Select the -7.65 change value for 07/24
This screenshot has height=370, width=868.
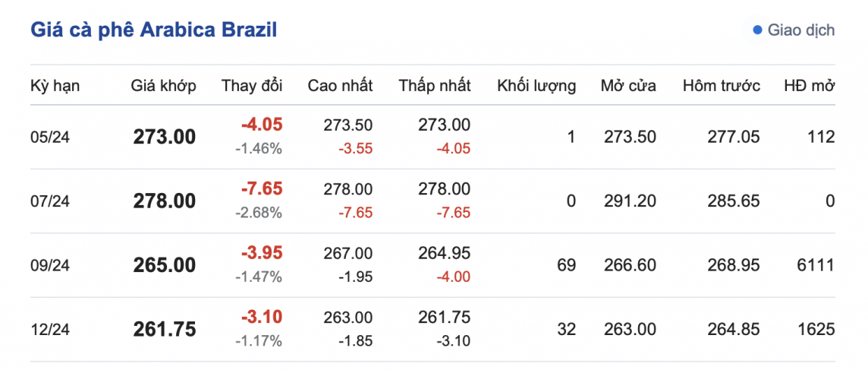click(262, 189)
